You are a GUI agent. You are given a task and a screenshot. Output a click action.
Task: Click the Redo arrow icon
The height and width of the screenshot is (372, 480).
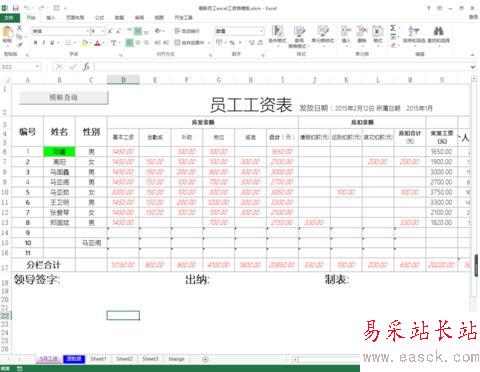point(41,7)
